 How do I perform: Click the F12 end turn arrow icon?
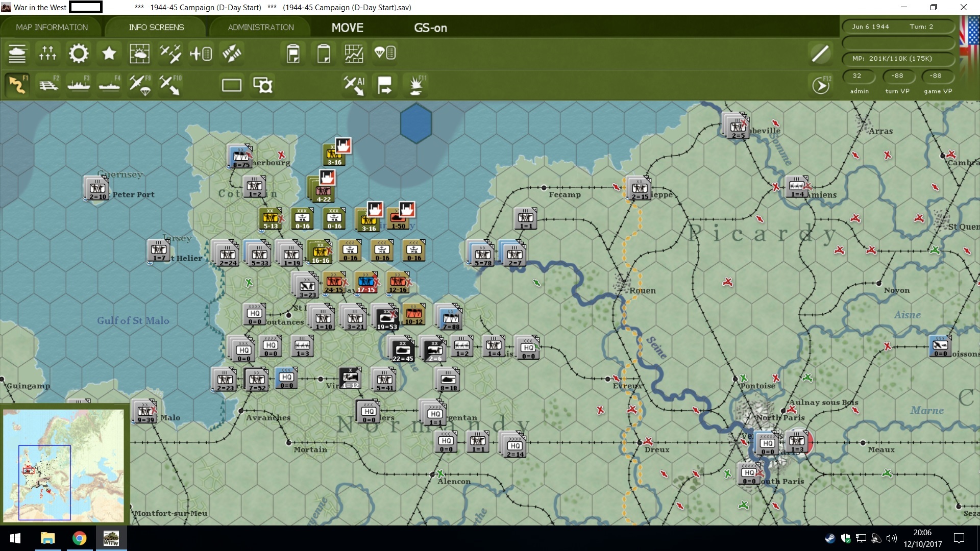coord(821,85)
